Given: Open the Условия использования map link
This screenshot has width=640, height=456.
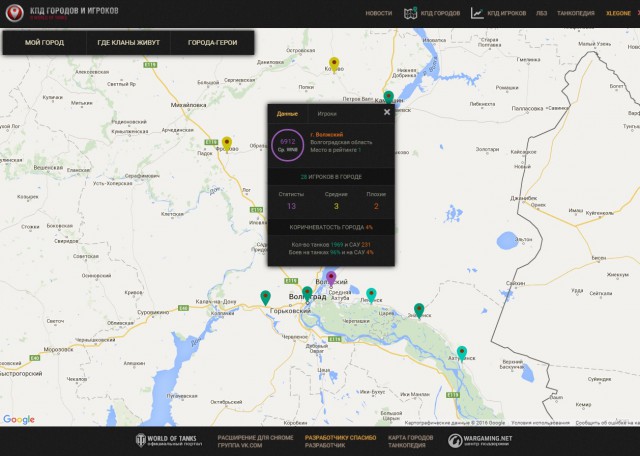Looking at the screenshot, I should tap(540, 423).
